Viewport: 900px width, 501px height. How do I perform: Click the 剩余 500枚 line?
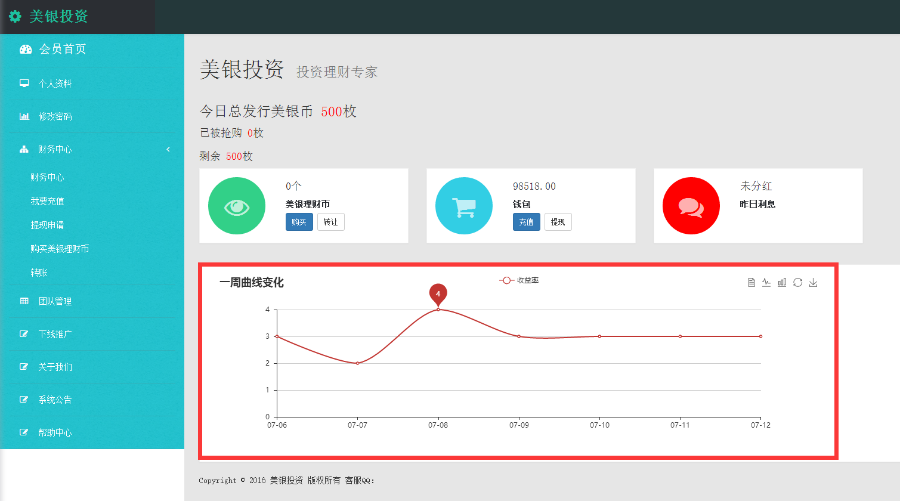click(x=226, y=156)
